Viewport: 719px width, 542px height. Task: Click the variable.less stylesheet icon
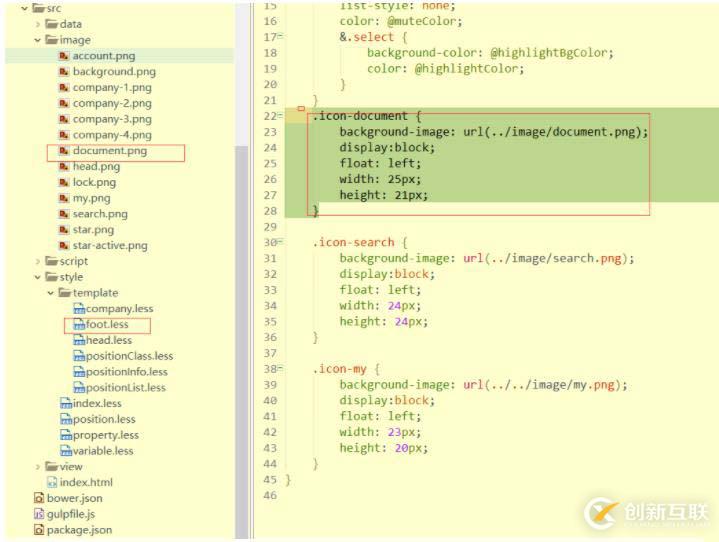tap(66, 451)
